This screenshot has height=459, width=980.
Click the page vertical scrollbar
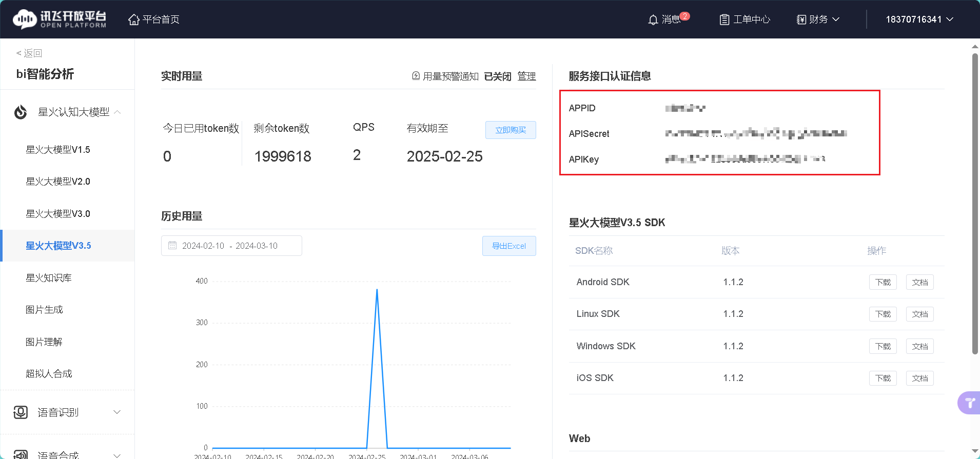[x=975, y=204]
